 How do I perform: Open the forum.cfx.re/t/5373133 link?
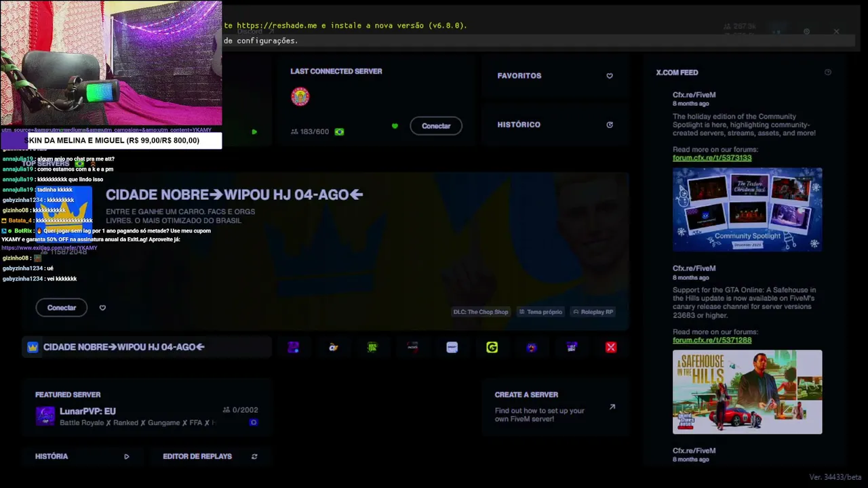pyautogui.click(x=712, y=158)
